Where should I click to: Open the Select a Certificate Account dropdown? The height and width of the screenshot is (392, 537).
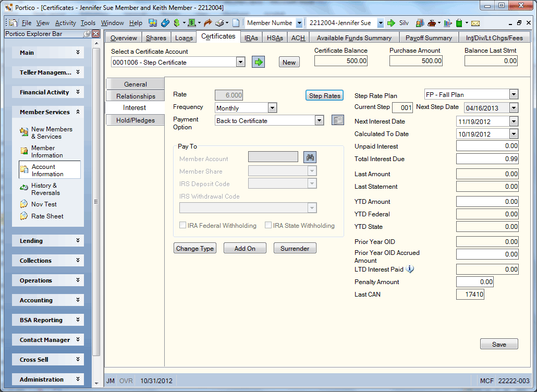point(241,63)
